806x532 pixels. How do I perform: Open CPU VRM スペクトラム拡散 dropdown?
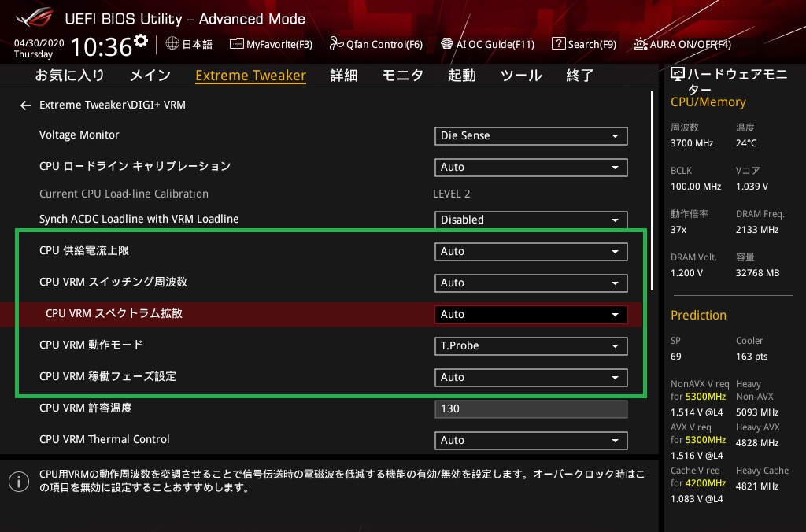pyautogui.click(x=531, y=314)
